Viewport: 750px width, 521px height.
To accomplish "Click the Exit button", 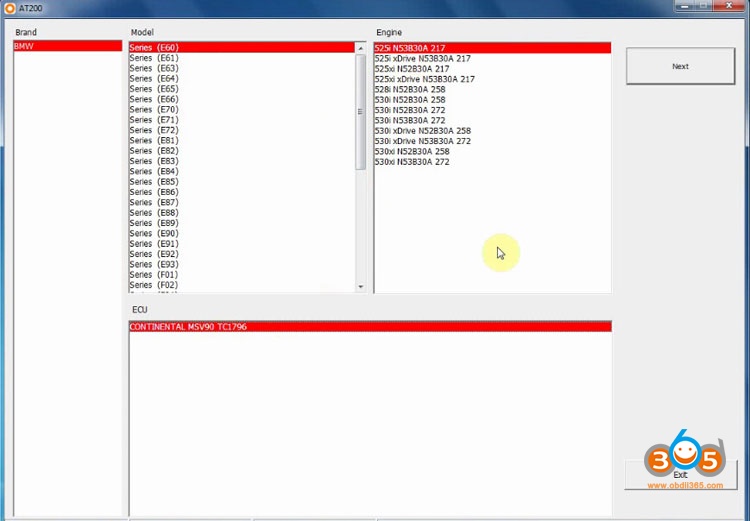I will point(680,474).
